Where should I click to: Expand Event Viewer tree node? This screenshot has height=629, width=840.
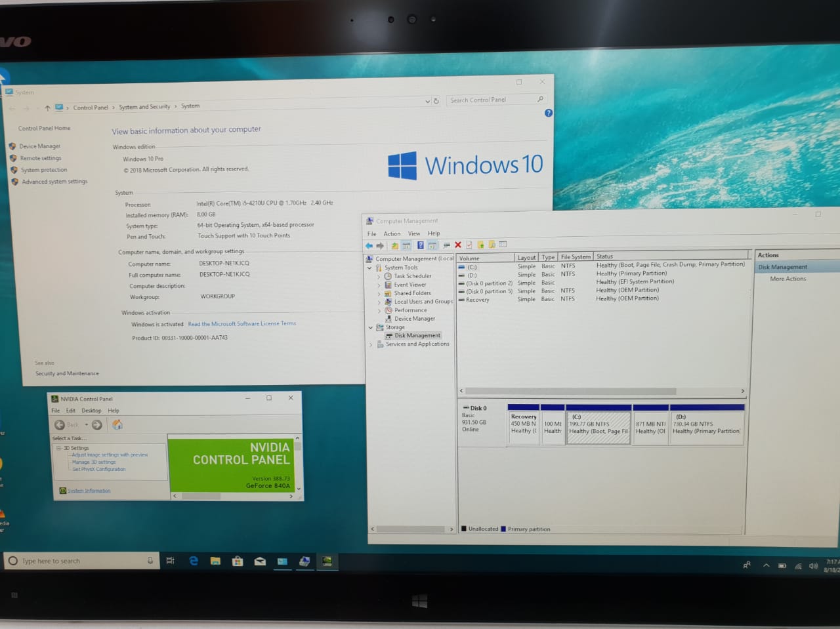point(379,285)
